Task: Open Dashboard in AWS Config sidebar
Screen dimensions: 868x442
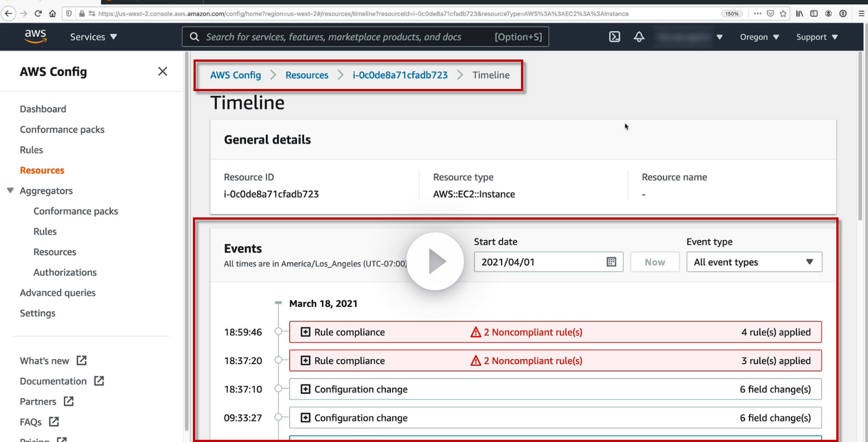Action: click(x=43, y=109)
